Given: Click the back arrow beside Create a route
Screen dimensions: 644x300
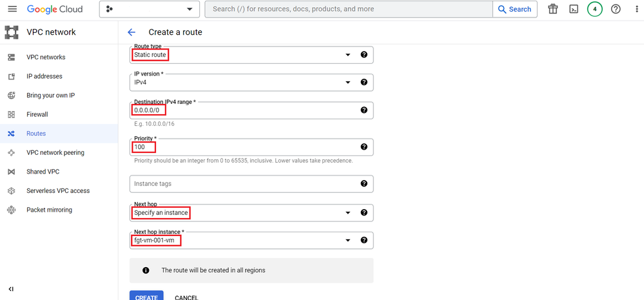Looking at the screenshot, I should pos(132,32).
